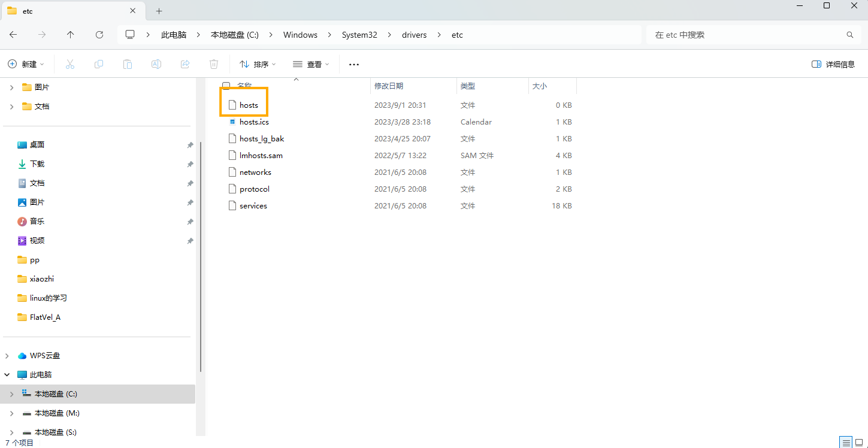This screenshot has width=868, height=448.
Task: Click the Rename icon in toolbar
Action: click(x=156, y=64)
